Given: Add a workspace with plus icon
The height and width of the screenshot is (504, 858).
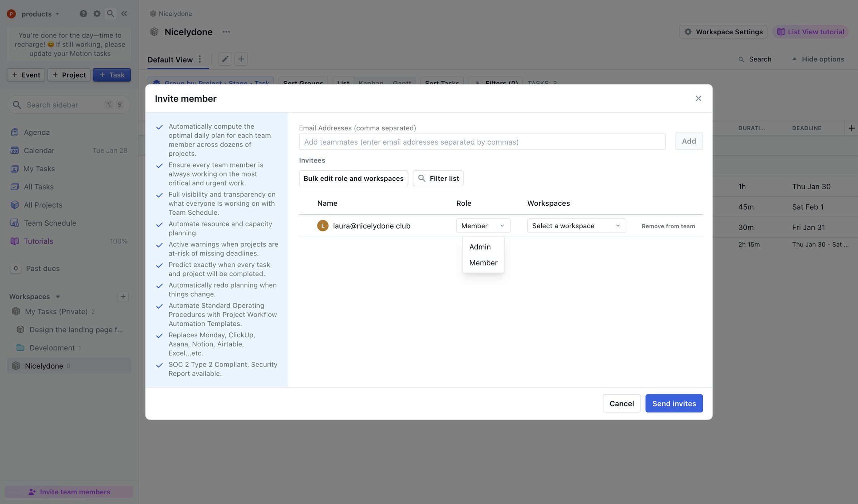Looking at the screenshot, I should (123, 296).
